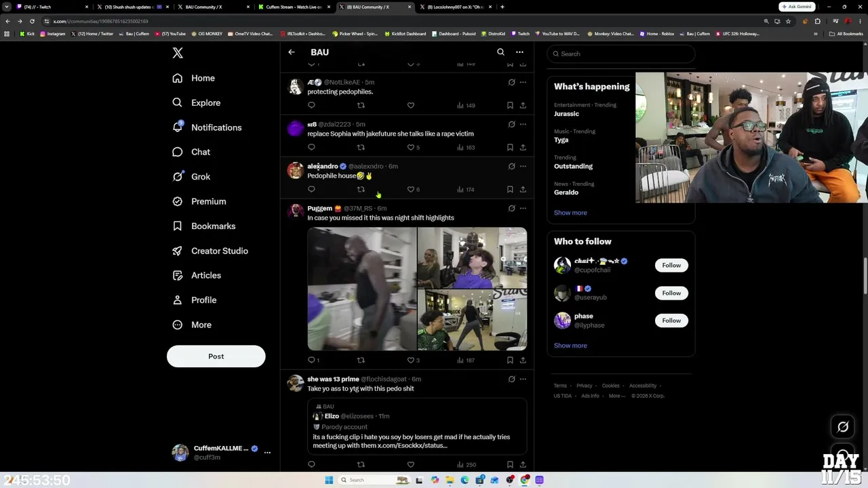Go back using the BAU header arrow

pos(292,52)
